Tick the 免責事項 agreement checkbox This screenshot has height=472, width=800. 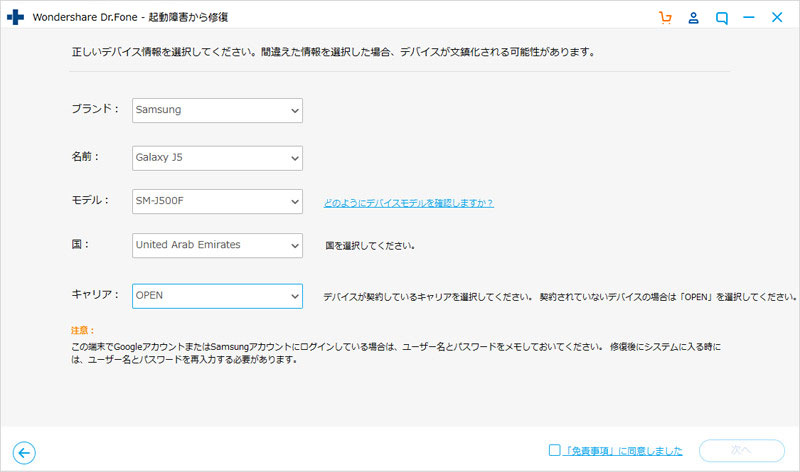554,450
